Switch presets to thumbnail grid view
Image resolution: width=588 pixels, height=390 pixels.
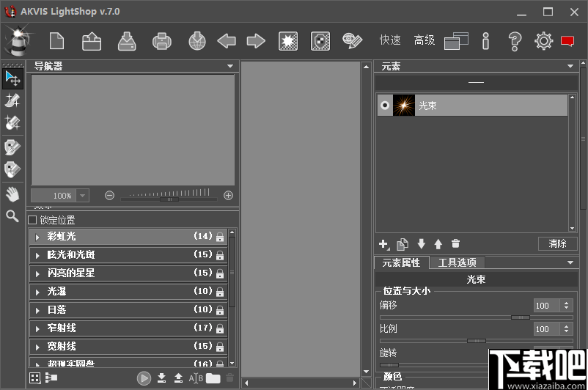coord(35,378)
